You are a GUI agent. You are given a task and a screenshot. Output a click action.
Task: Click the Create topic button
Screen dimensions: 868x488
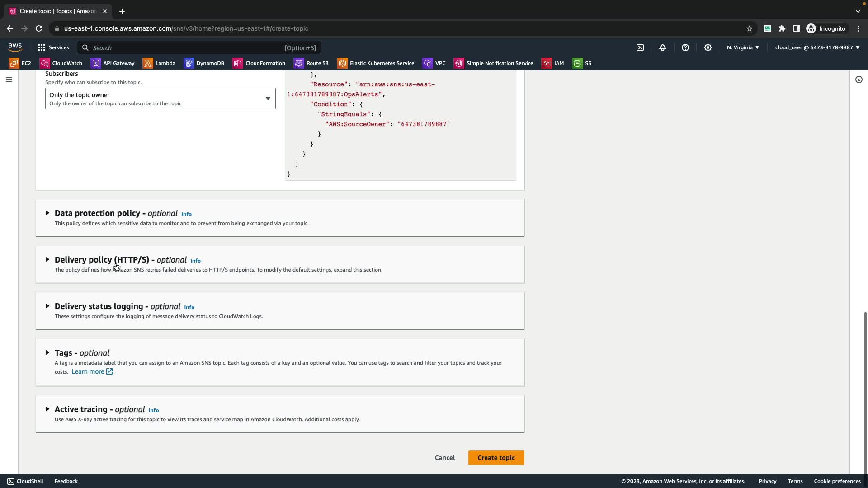click(x=496, y=458)
